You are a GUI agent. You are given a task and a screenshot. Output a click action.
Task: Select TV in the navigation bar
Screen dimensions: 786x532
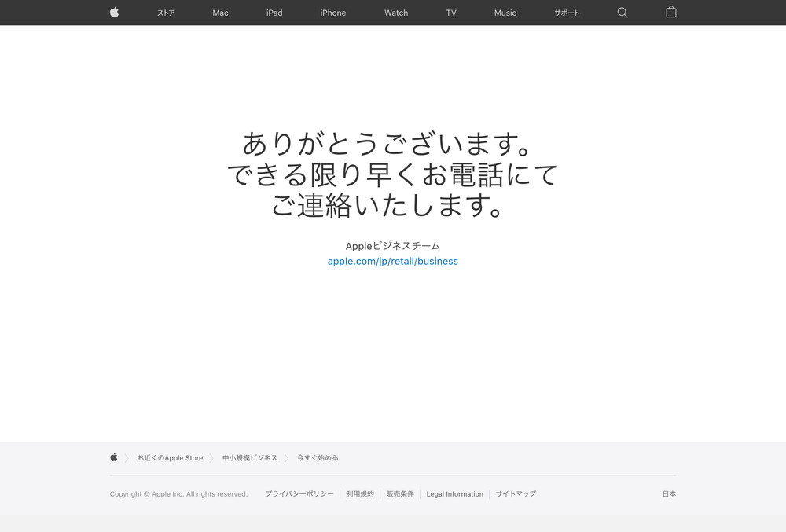coord(451,13)
